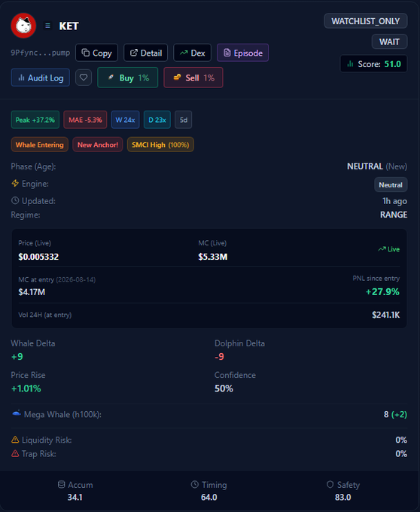Click the KET token name
Viewport: 420px width, 512px height.
pos(68,26)
